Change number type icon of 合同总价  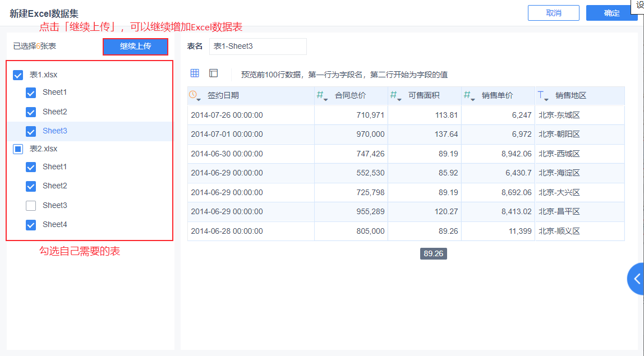coord(320,95)
